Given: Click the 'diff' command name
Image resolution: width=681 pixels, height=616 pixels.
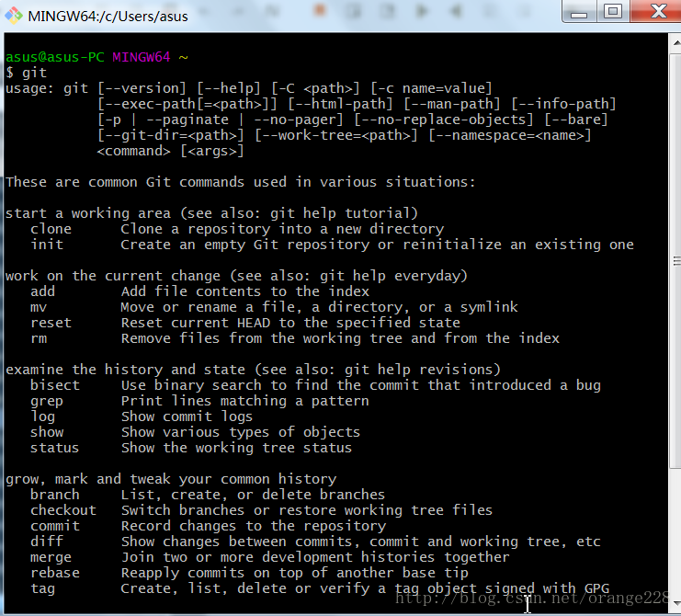Looking at the screenshot, I should [47, 542].
